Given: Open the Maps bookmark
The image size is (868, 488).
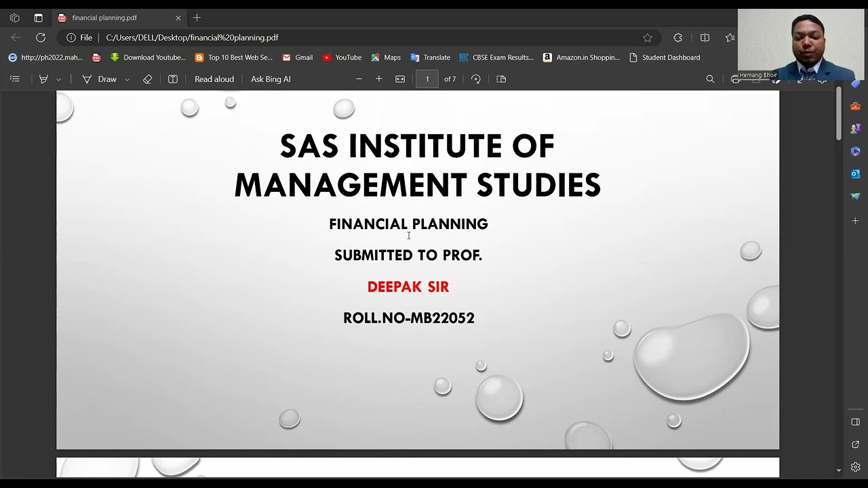Looking at the screenshot, I should click(x=385, y=58).
